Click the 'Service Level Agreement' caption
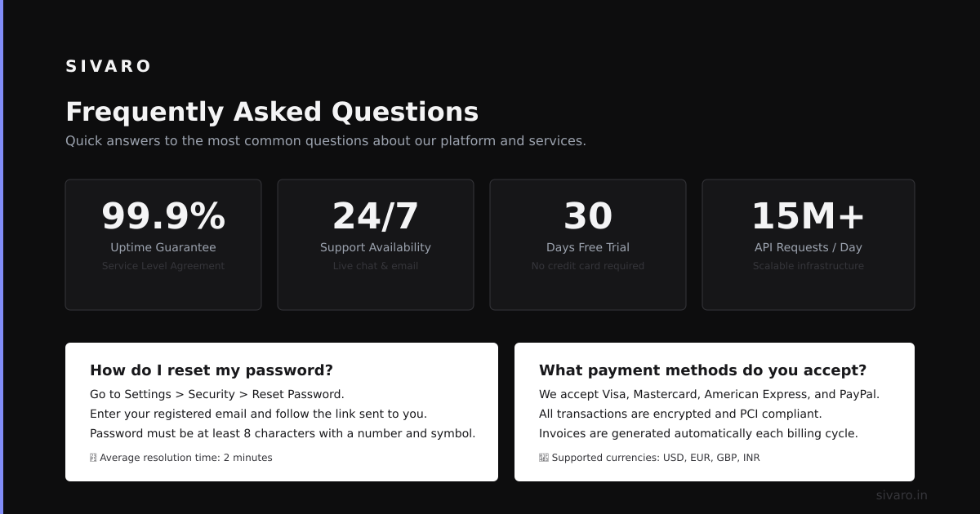Viewport: 980px width, 514px height. tap(163, 266)
